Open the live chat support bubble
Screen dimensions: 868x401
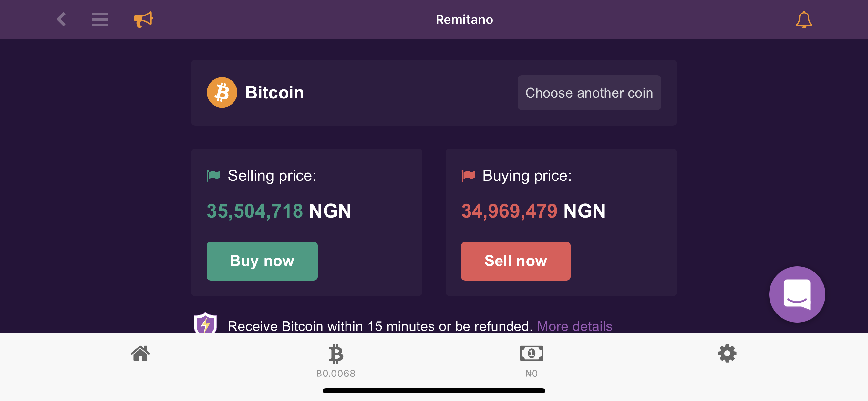pyautogui.click(x=797, y=294)
